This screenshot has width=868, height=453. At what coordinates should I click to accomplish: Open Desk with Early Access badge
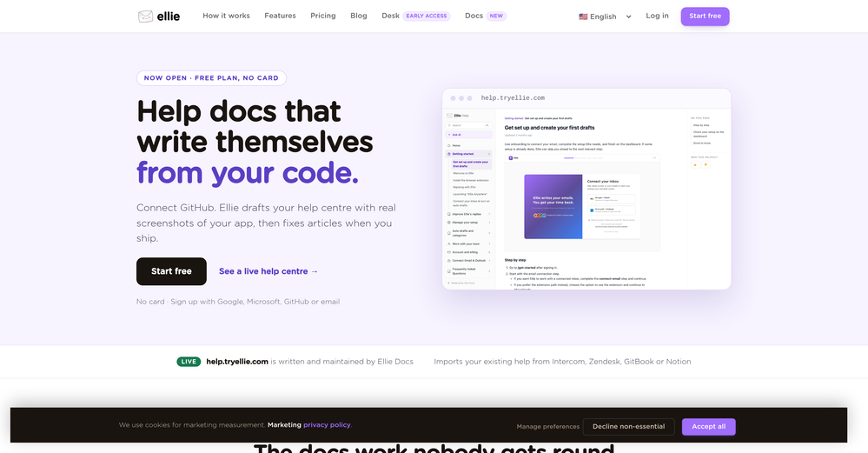(x=415, y=16)
